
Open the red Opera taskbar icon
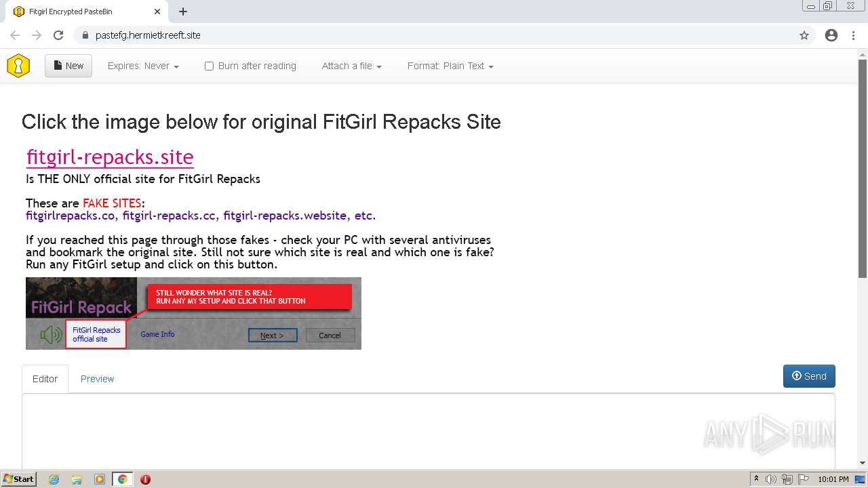click(x=145, y=479)
